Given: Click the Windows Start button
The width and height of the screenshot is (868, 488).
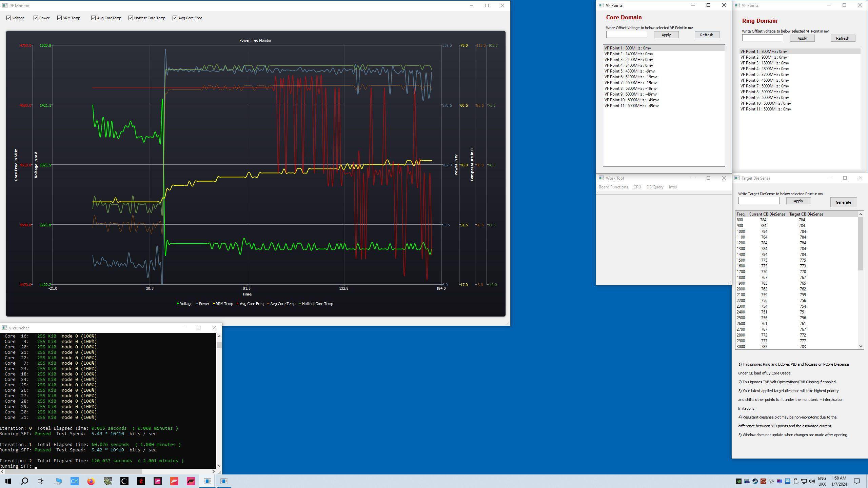Looking at the screenshot, I should (8, 481).
